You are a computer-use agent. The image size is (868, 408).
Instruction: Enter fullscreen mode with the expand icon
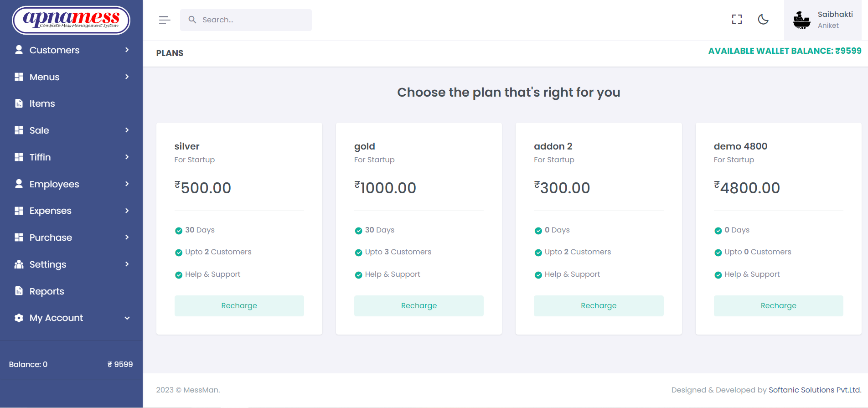point(737,20)
